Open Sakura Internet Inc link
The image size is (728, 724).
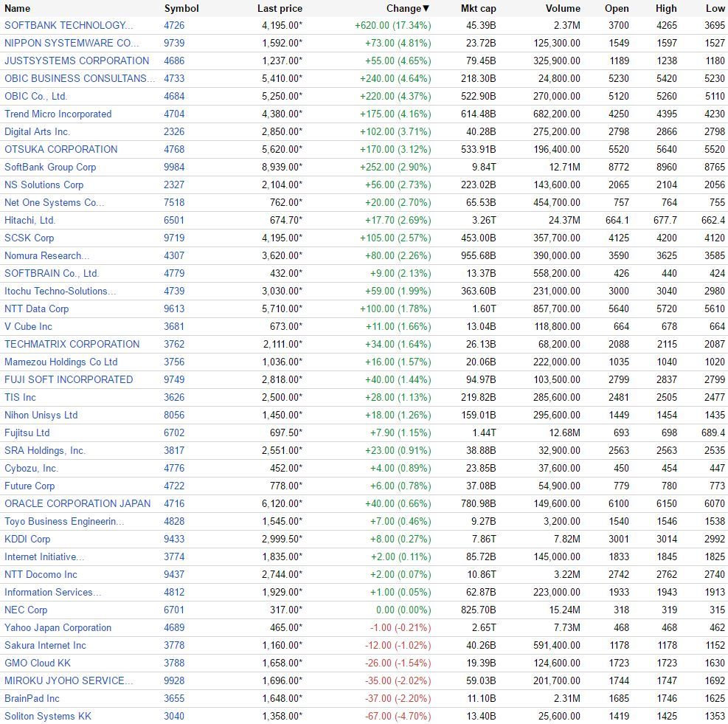[x=45, y=645]
